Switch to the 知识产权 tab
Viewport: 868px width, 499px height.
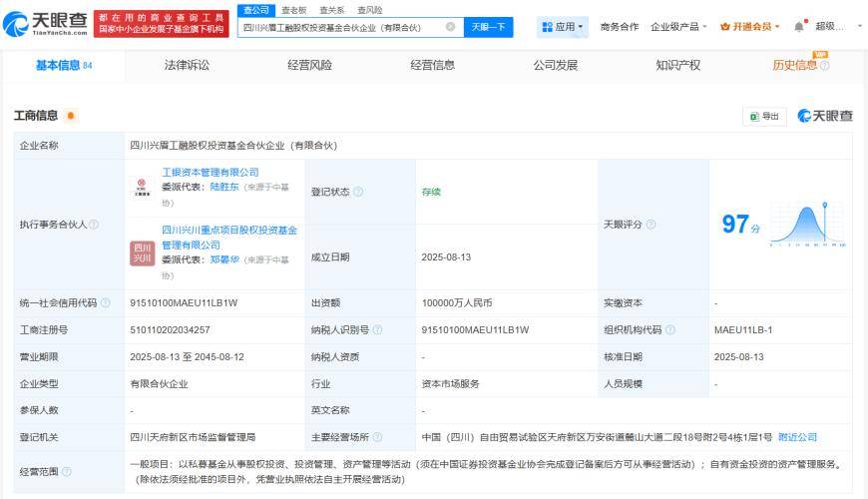click(x=678, y=65)
